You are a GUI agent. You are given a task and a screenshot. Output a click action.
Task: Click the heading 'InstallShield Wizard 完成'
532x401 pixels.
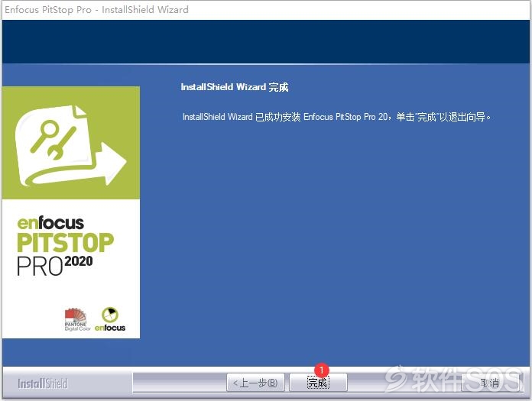235,87
